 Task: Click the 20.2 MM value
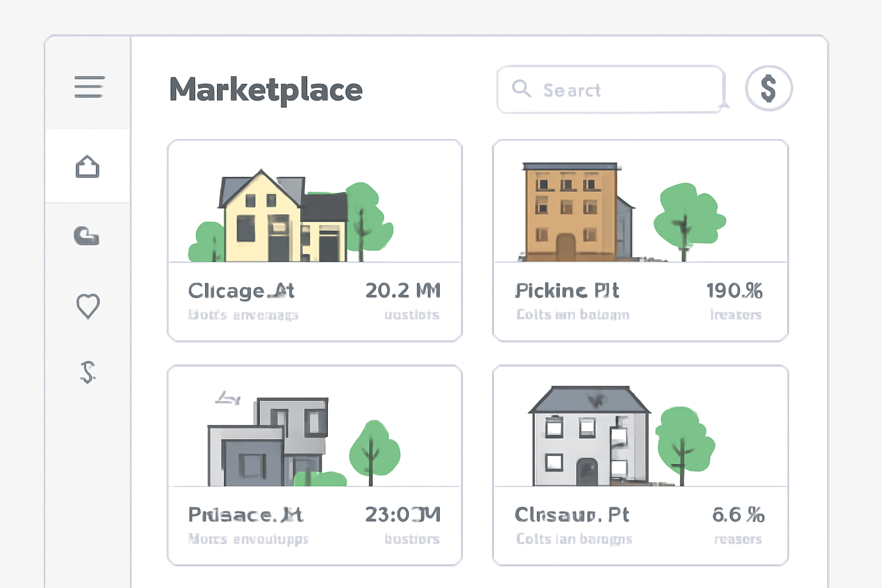click(x=403, y=291)
